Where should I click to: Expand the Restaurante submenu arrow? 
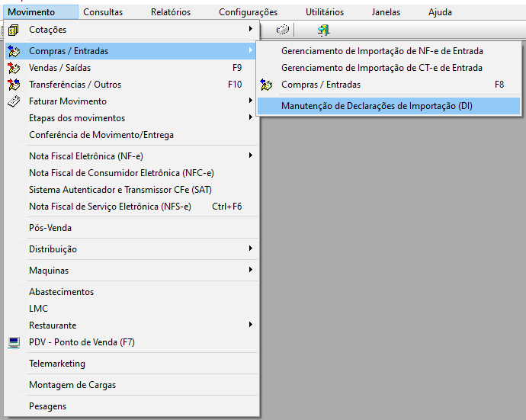[x=250, y=325]
